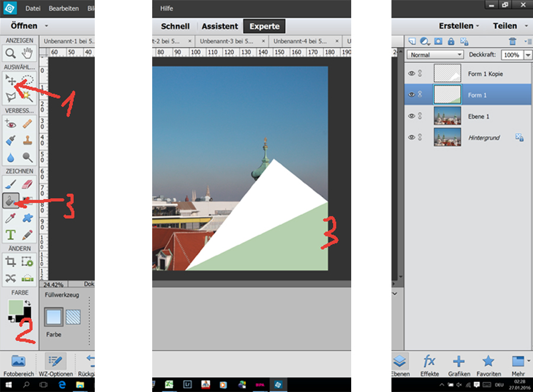533x392 pixels.
Task: Select the Sponge/Dodge tool
Action: click(27, 157)
